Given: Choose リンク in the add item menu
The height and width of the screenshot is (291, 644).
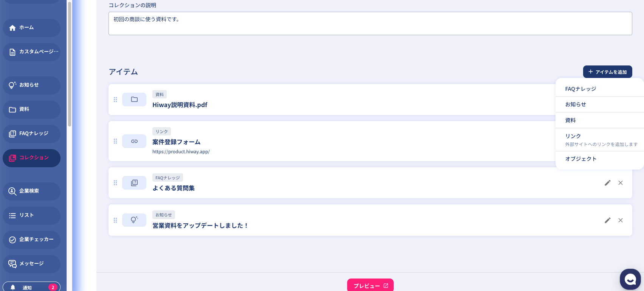Looking at the screenshot, I should (x=573, y=136).
